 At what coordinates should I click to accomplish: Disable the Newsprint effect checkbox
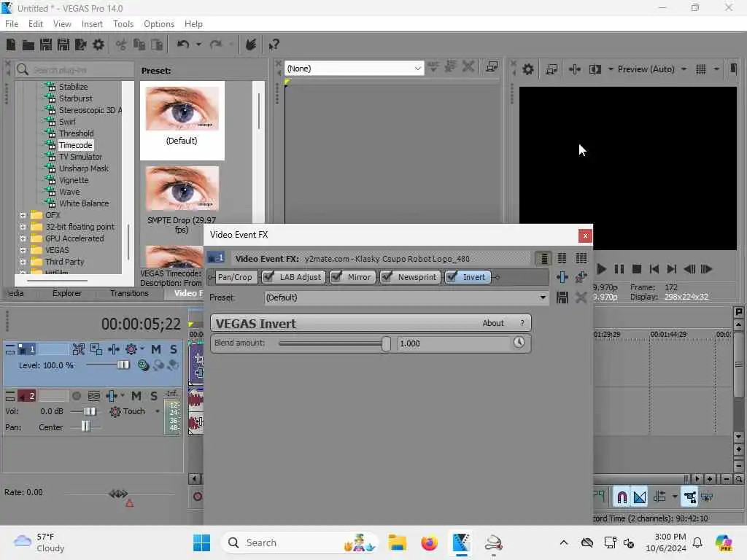pos(387,276)
